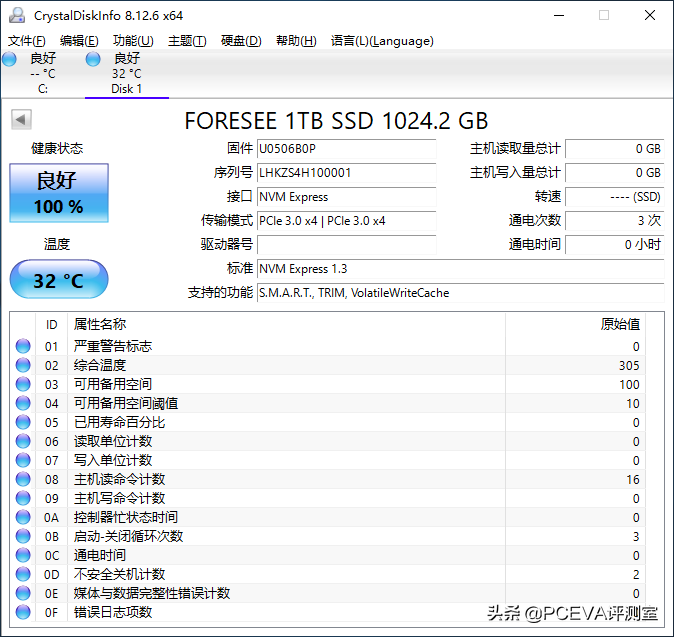Open the 主题(T) menu
The width and height of the screenshot is (674, 637).
(187, 41)
